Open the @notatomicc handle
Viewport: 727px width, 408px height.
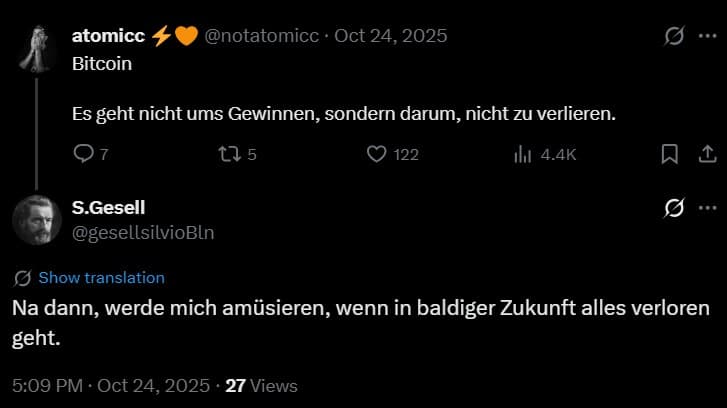261,36
